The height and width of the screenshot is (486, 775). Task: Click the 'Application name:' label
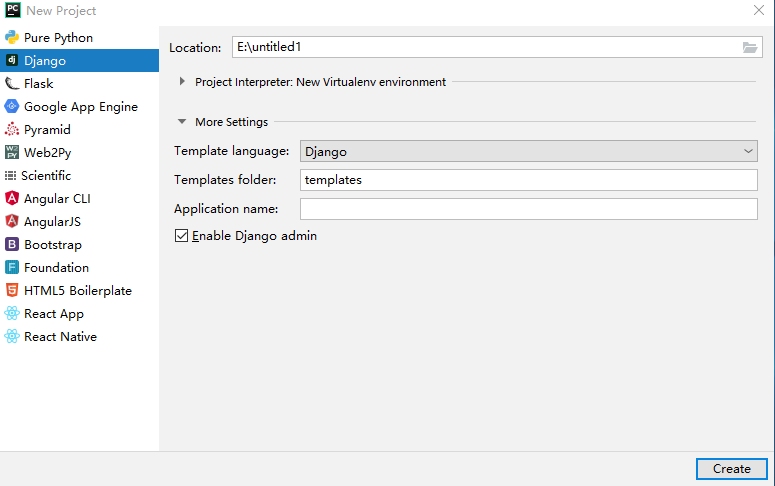pos(226,209)
